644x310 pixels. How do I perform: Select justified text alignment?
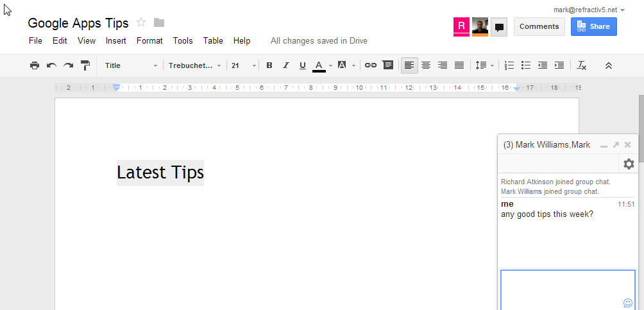coord(459,65)
